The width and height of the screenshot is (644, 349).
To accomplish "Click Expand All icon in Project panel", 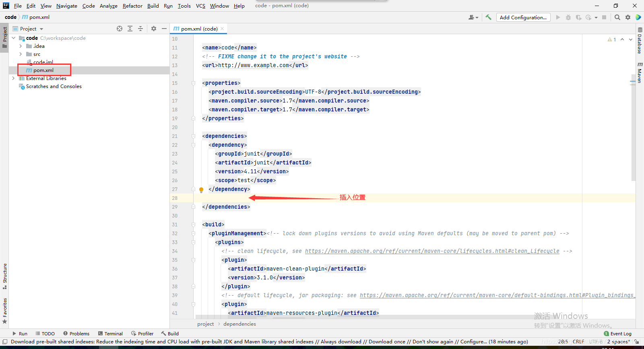I will [x=130, y=29].
